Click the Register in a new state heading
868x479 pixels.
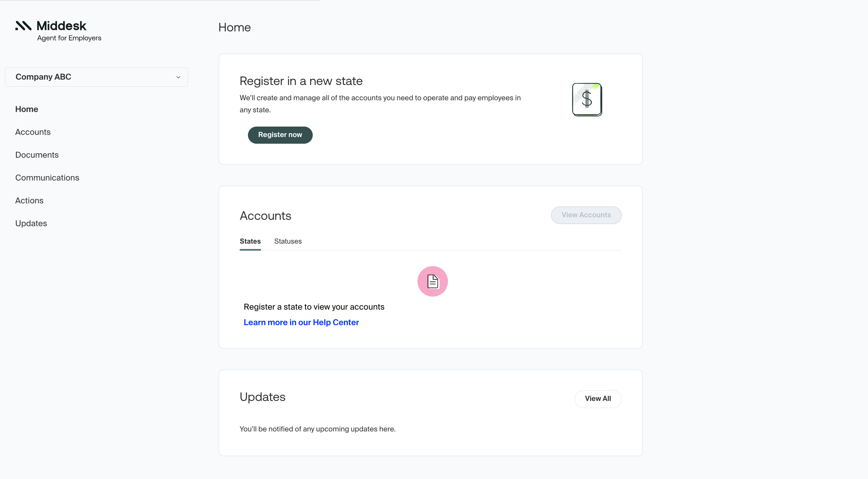point(301,81)
